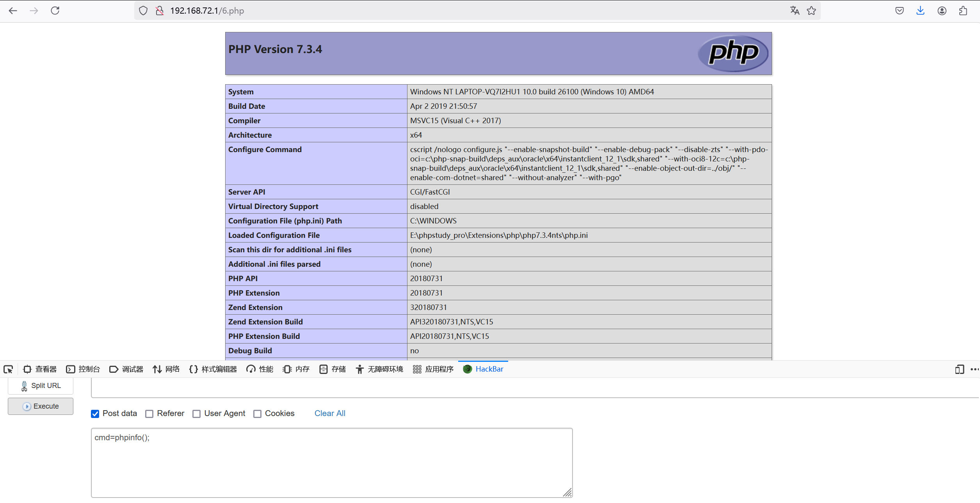Image resolution: width=980 pixels, height=503 pixels.
Task: Bookmark this page with the star
Action: click(811, 11)
